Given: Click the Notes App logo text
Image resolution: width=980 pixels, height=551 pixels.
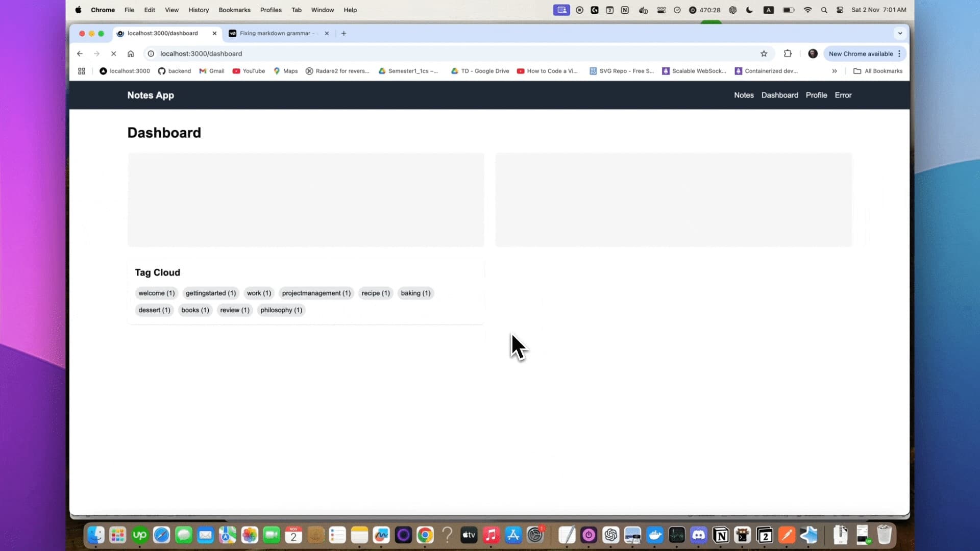Looking at the screenshot, I should [151, 95].
